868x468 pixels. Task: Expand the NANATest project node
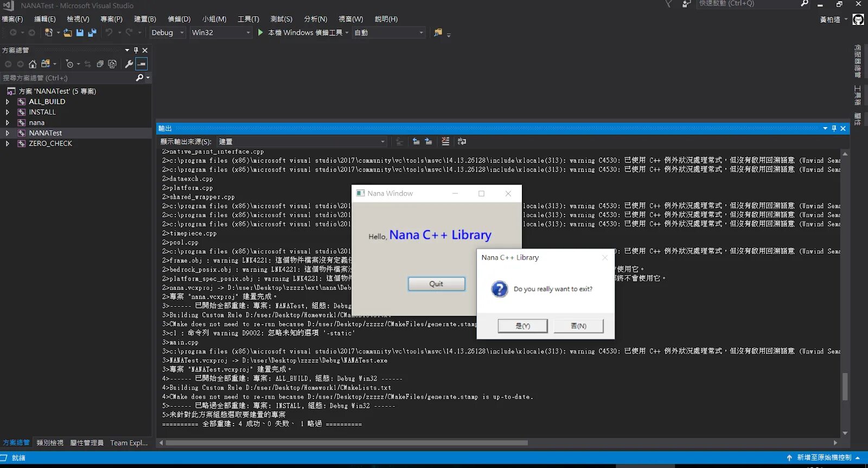coord(8,133)
